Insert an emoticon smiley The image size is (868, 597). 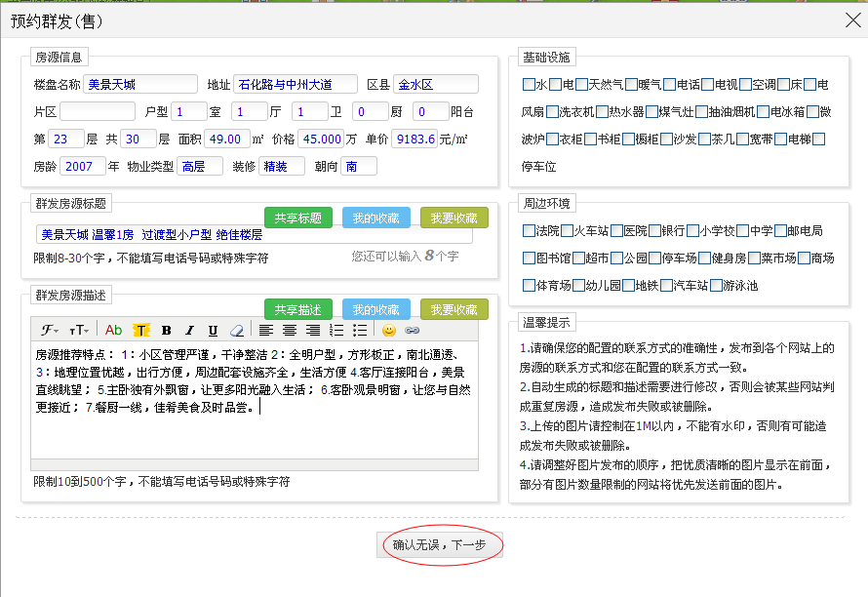click(389, 330)
